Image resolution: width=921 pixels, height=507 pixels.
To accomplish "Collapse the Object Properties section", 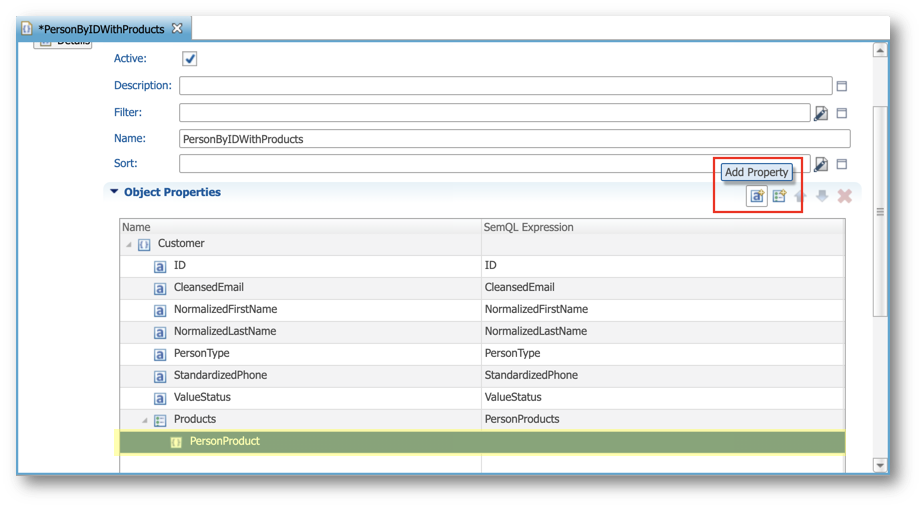I will coord(114,192).
